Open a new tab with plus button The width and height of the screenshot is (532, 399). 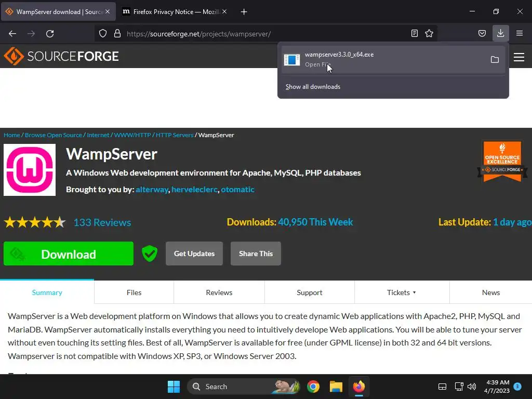coord(244,12)
